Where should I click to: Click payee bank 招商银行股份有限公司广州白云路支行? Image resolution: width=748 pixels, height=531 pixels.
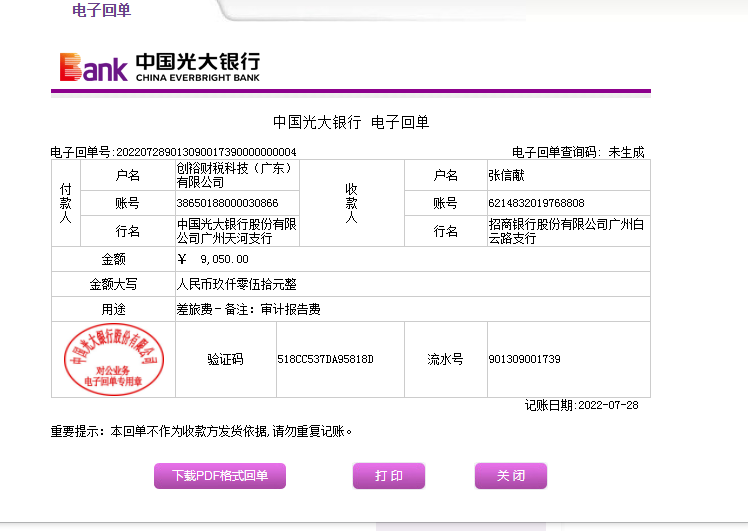(x=566, y=231)
